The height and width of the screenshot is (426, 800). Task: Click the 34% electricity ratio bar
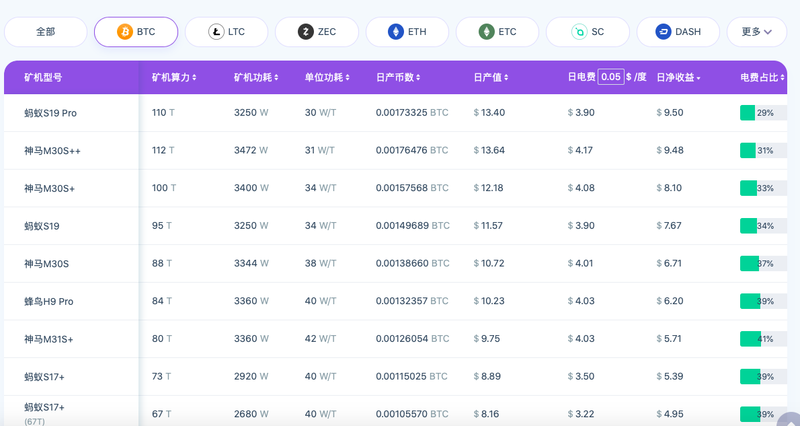click(x=763, y=226)
